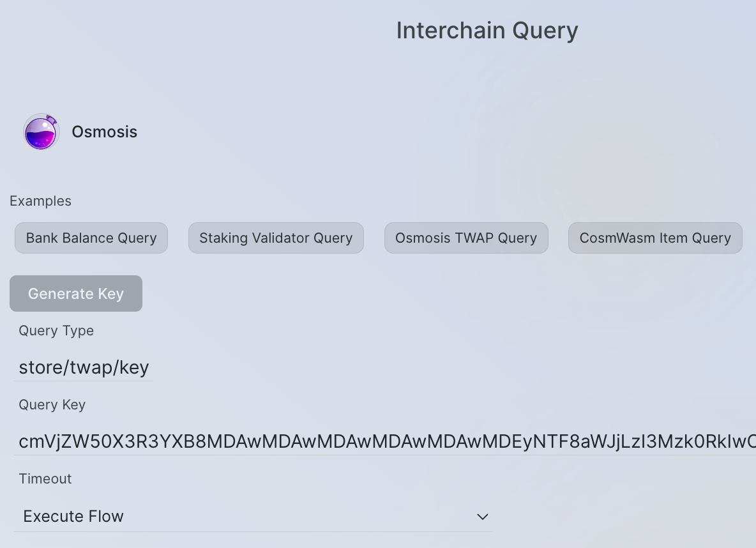Image resolution: width=756 pixels, height=548 pixels.
Task: Select the Osmosis chain name label
Action: click(x=104, y=132)
